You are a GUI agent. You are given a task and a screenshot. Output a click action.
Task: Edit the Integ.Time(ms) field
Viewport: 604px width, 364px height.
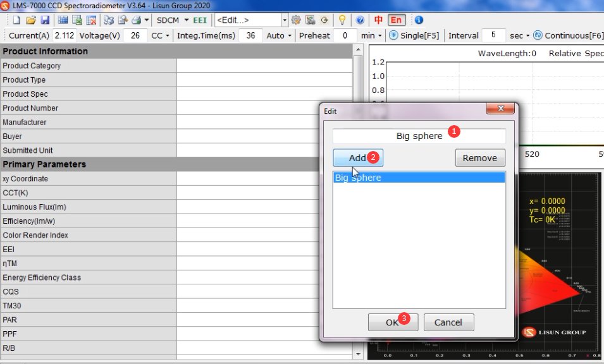250,35
